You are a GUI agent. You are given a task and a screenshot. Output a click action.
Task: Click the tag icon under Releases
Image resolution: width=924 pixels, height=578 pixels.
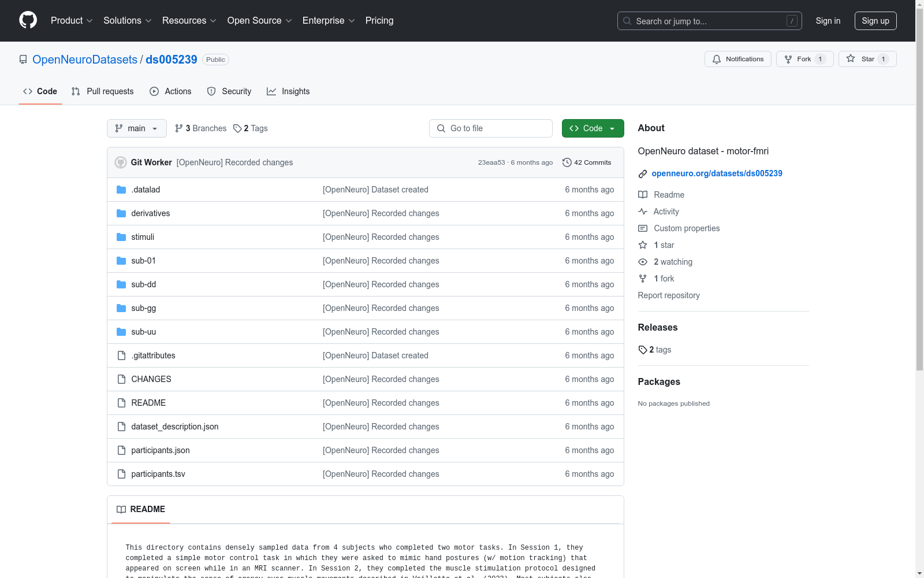tap(643, 350)
